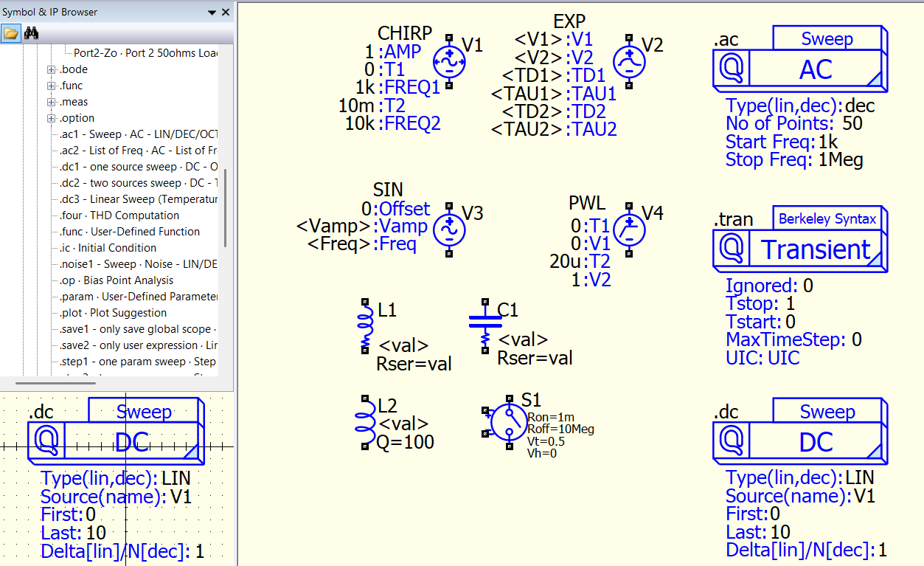Click the AC Sweep analysis block
Image resolution: width=924 pixels, height=566 pixels.
(800, 69)
